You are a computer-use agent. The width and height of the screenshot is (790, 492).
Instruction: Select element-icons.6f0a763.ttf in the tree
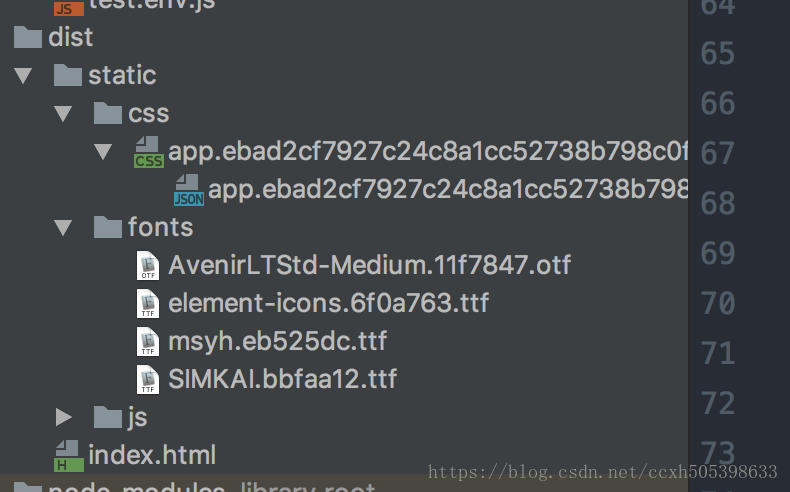click(328, 303)
